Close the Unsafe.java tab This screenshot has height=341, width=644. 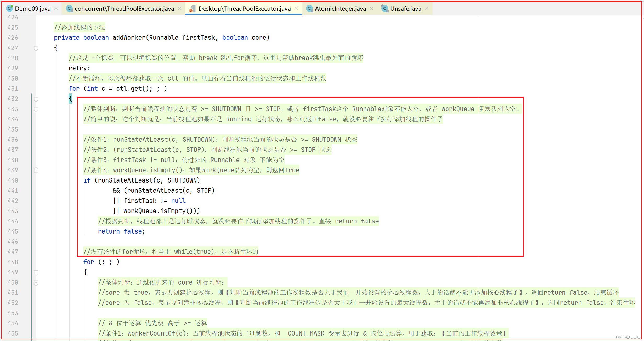427,9
